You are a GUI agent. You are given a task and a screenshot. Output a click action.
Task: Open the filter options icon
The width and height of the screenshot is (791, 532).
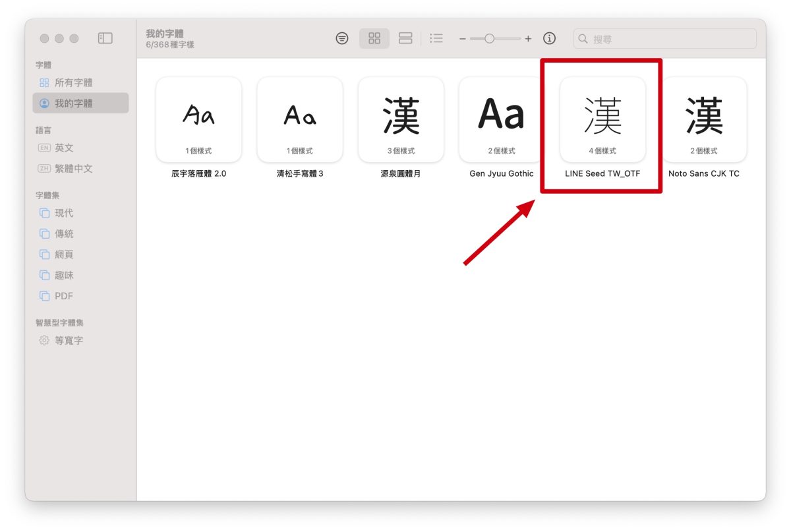[341, 38]
